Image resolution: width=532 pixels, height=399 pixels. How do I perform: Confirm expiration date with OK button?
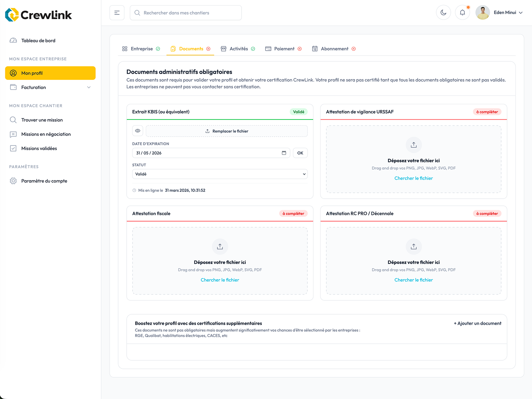pyautogui.click(x=300, y=153)
